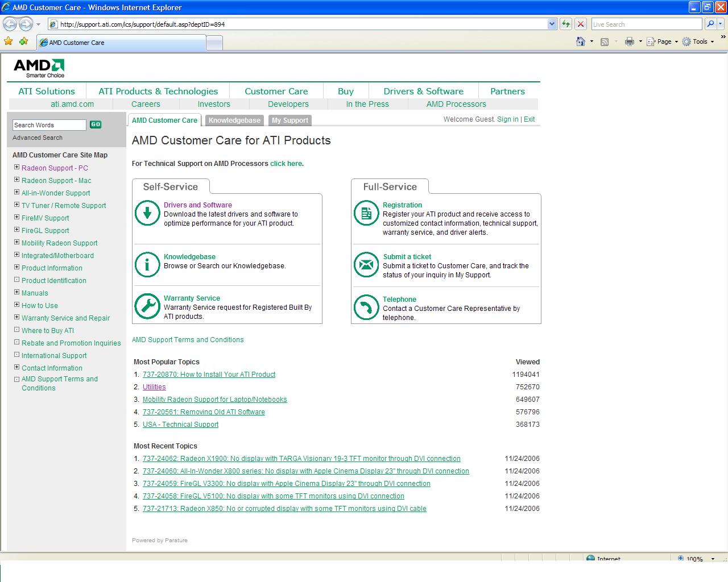Open the Home options dropdown arrow
This screenshot has height=582, width=728.
pos(591,41)
